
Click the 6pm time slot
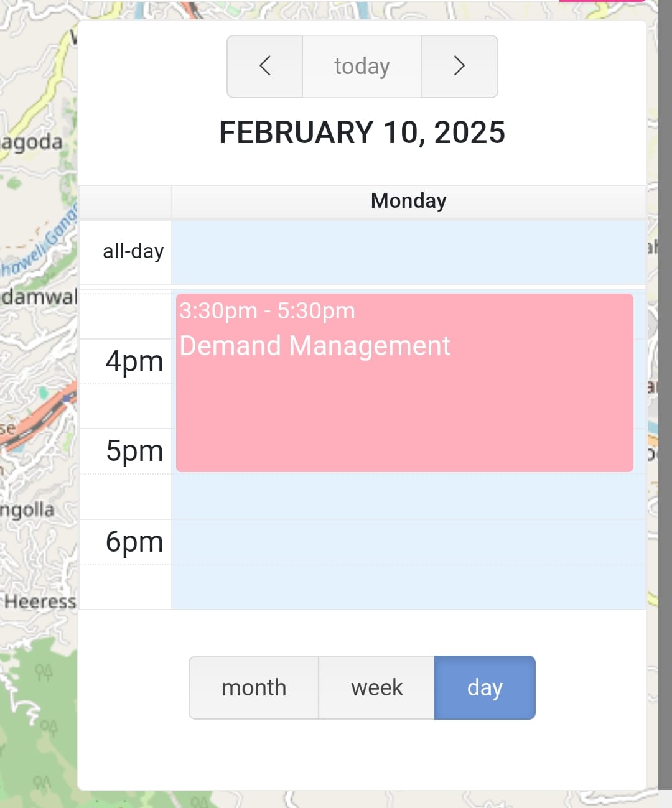pyautogui.click(x=408, y=542)
